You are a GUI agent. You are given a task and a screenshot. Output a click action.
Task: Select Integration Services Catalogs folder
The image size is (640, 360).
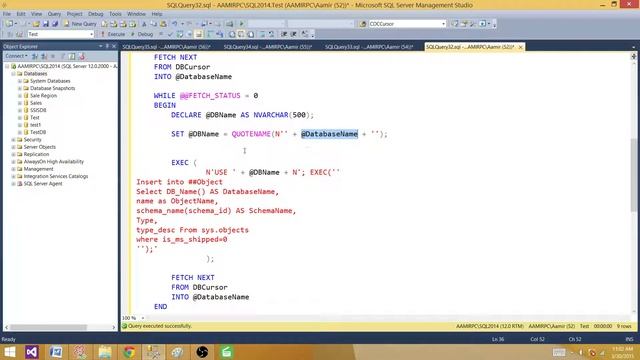[x=56, y=176]
